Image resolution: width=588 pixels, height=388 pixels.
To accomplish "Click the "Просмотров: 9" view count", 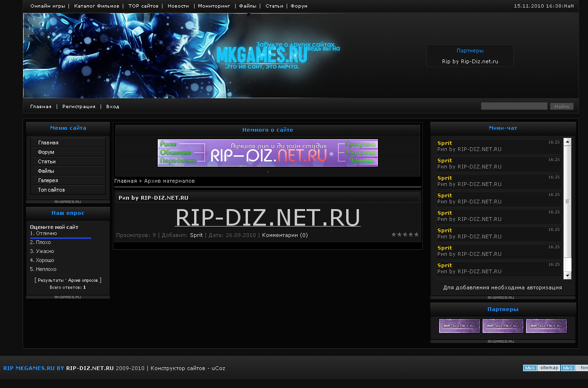I will (136, 235).
